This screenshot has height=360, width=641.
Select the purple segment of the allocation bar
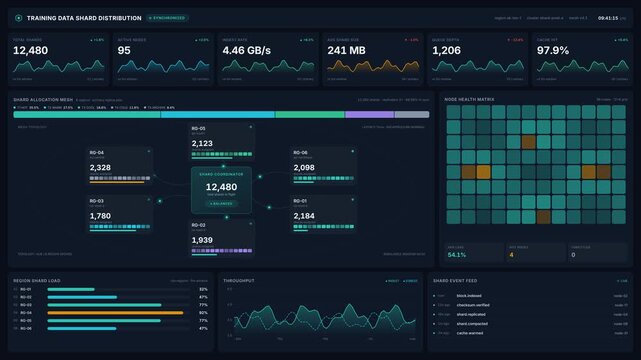pyautogui.click(x=370, y=115)
